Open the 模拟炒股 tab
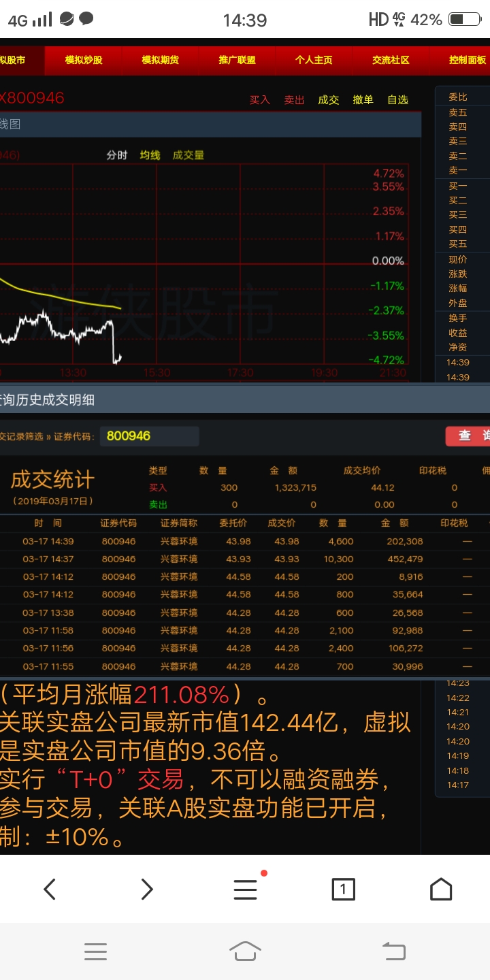490x980 pixels. pyautogui.click(x=84, y=60)
